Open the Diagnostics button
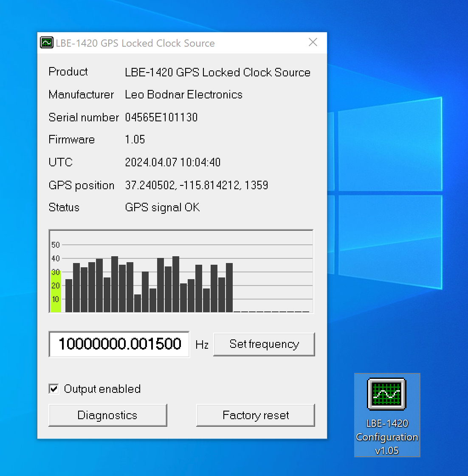The width and height of the screenshot is (468, 476). coord(107,415)
